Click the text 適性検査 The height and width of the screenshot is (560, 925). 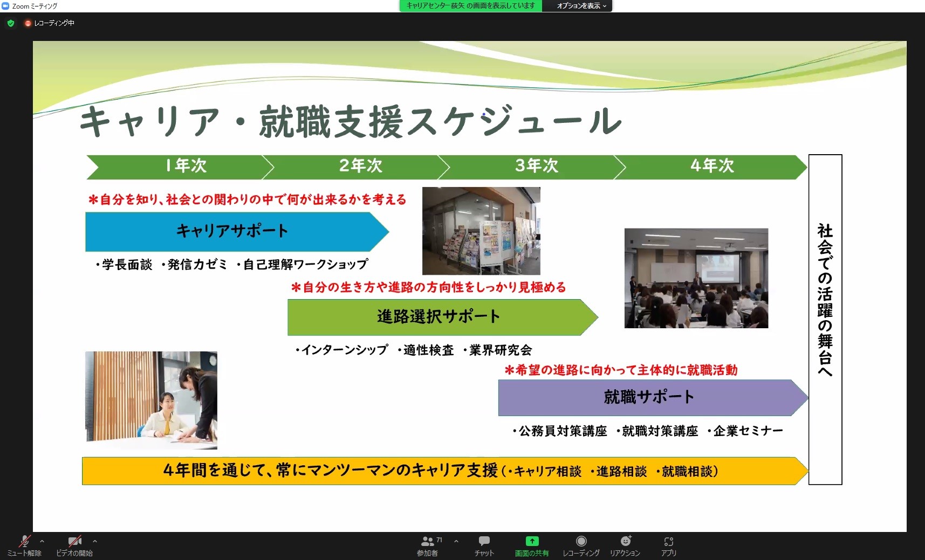pyautogui.click(x=429, y=350)
